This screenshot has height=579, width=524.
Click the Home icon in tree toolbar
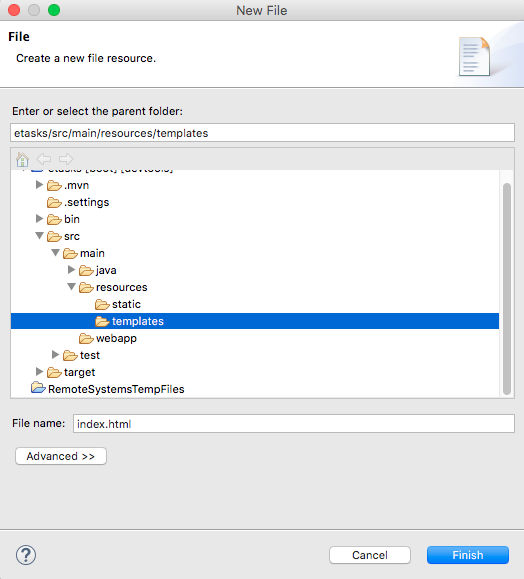[x=22, y=159]
